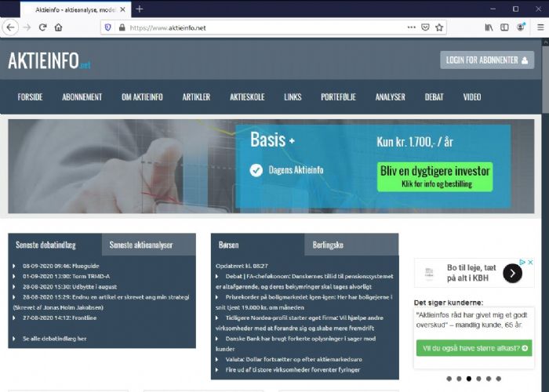Select the fourth testimonial carousel dot
Image resolution: width=549 pixels, height=392 pixels.
478,379
